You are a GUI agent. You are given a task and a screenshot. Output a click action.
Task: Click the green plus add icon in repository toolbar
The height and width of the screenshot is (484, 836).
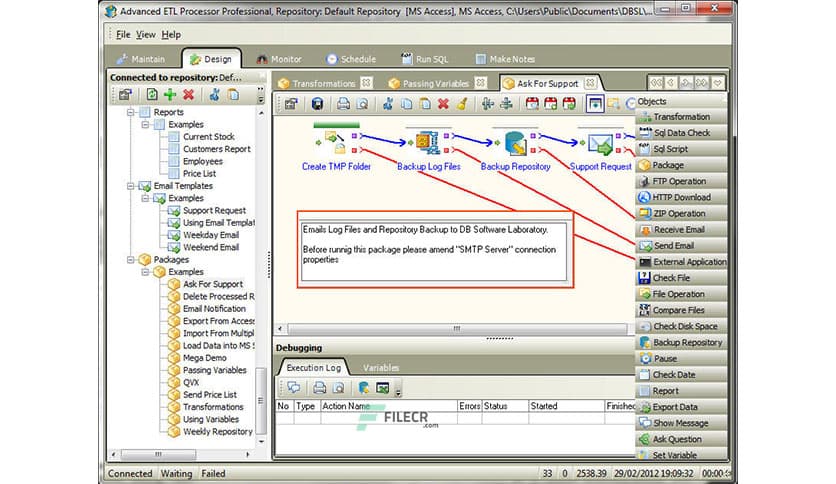coord(170,95)
